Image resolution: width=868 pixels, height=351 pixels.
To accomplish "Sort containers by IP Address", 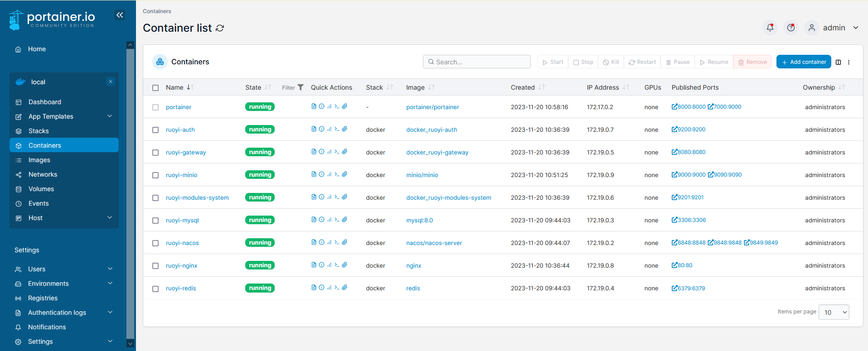I will pos(608,87).
